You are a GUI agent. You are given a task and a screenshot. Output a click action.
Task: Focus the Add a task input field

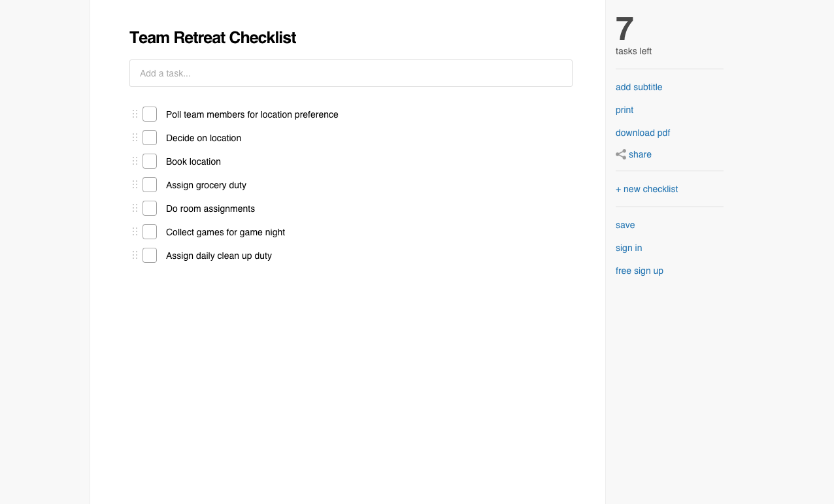coord(351,73)
